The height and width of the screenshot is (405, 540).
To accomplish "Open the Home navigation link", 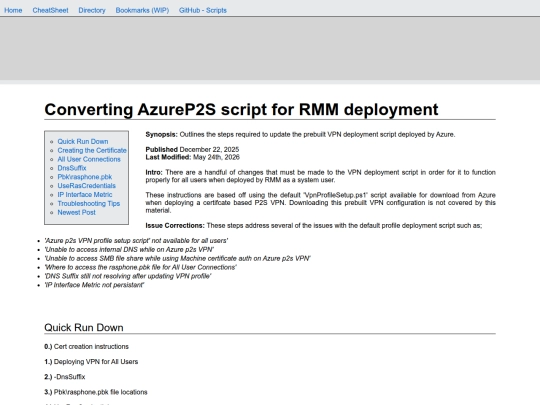I will point(13,10).
